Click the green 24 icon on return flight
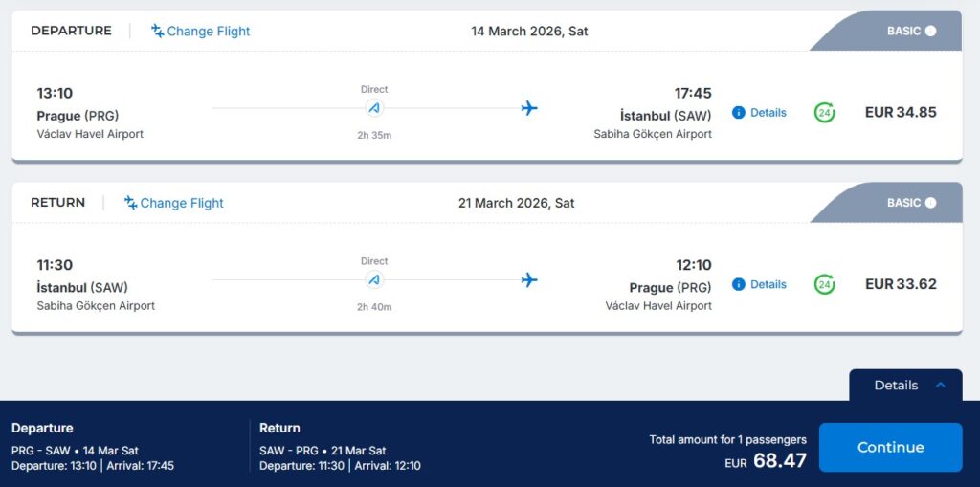The image size is (980, 487). click(824, 284)
